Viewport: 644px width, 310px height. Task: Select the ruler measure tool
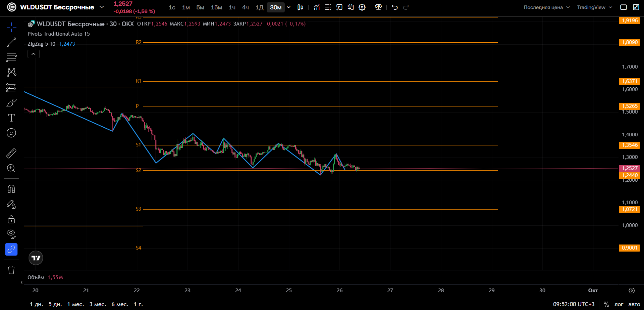coord(11,153)
